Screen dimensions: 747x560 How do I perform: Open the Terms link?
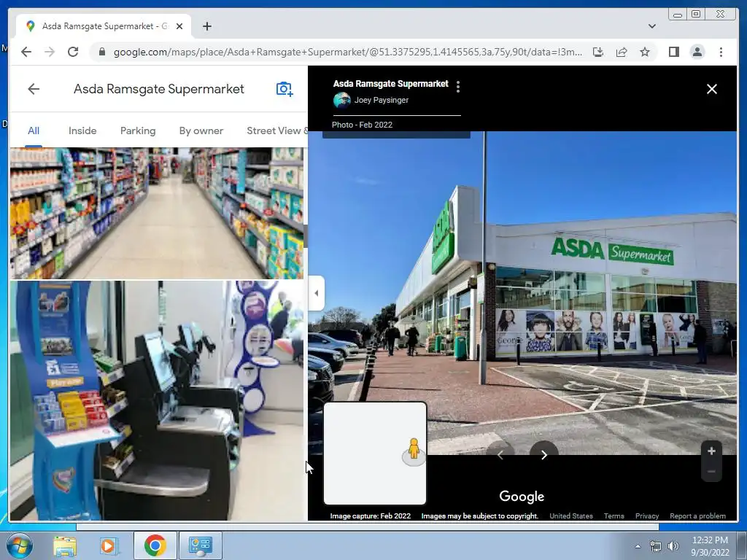(x=614, y=516)
